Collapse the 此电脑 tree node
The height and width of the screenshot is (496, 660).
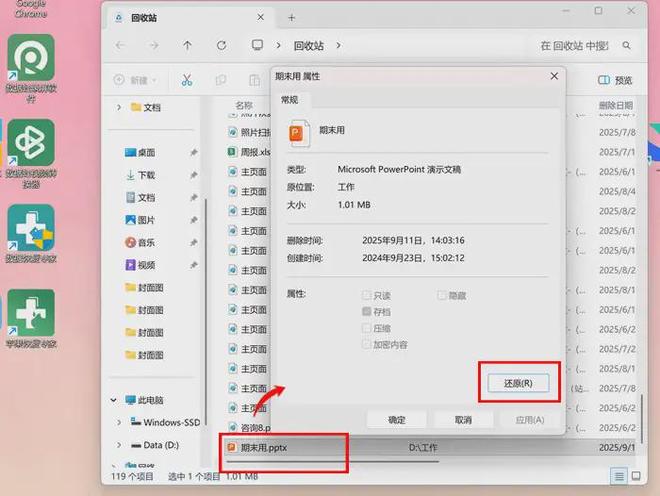(x=113, y=400)
